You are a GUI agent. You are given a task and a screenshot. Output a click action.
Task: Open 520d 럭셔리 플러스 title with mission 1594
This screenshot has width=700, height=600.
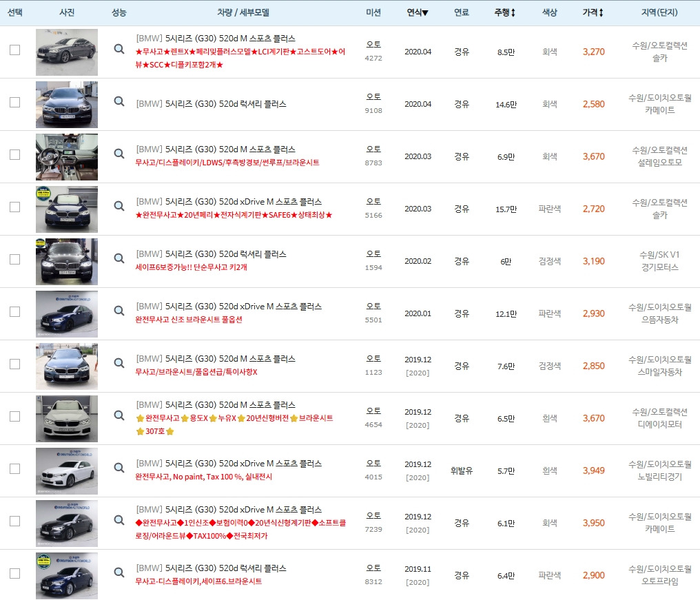[x=211, y=254]
